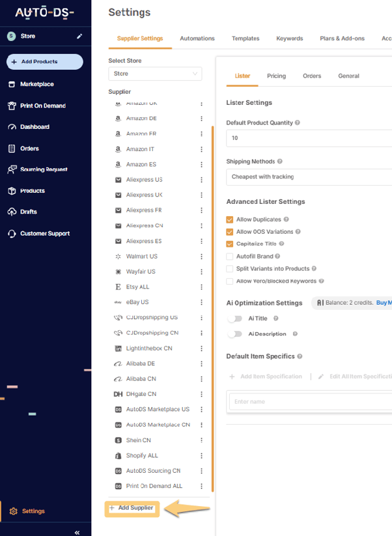Viewport: 392px width, 536px height.
Task: Open the Sourcing Request icon
Action: coord(12,169)
